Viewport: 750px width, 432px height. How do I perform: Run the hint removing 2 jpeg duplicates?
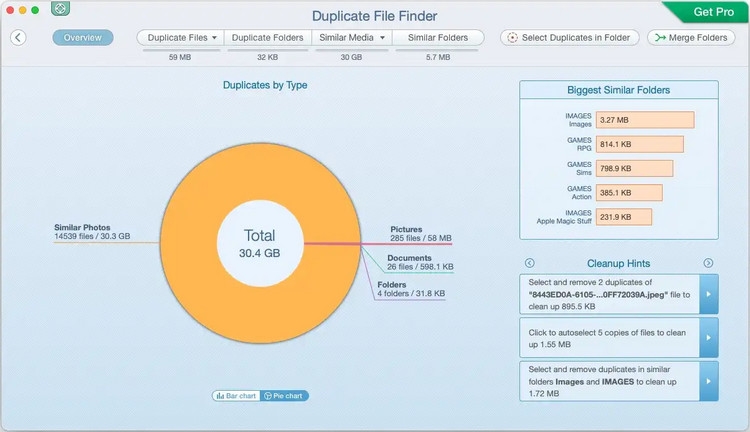[708, 294]
